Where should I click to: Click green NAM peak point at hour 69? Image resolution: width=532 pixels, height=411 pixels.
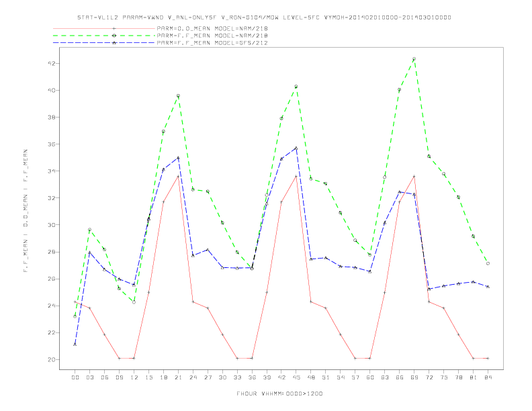point(414,59)
